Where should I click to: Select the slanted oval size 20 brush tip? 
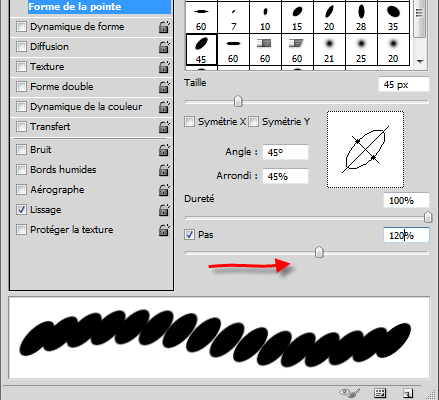point(329,18)
